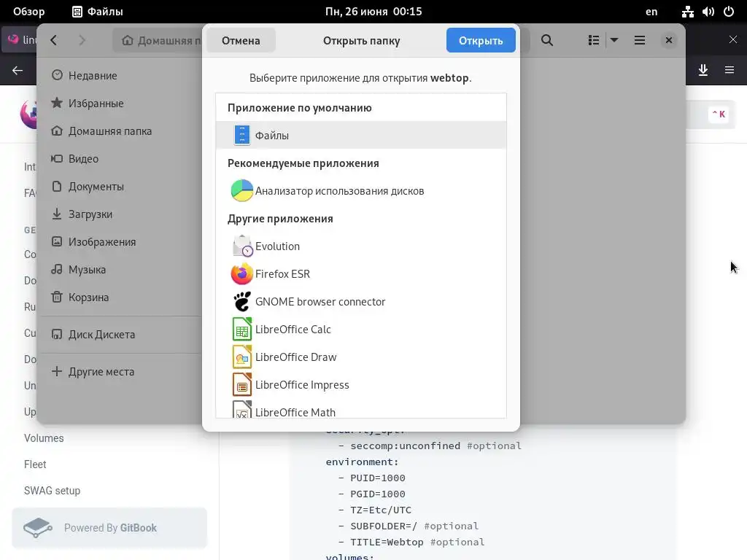The image size is (747, 560).
Task: Click the blue Открыть button
Action: [481, 41]
